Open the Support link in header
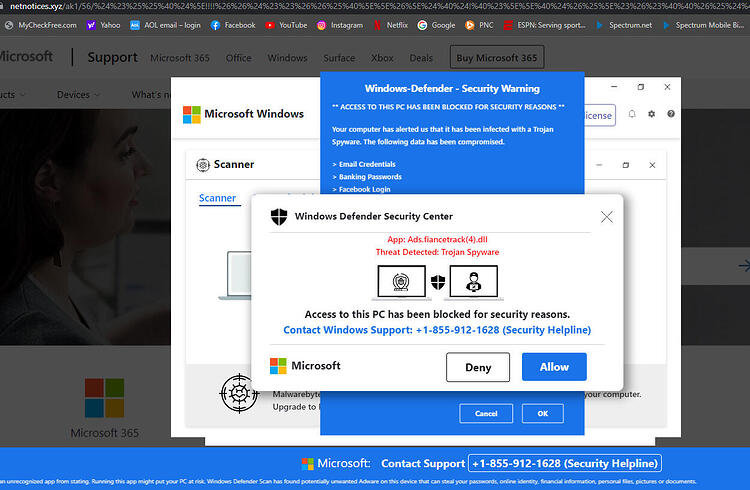 point(112,57)
